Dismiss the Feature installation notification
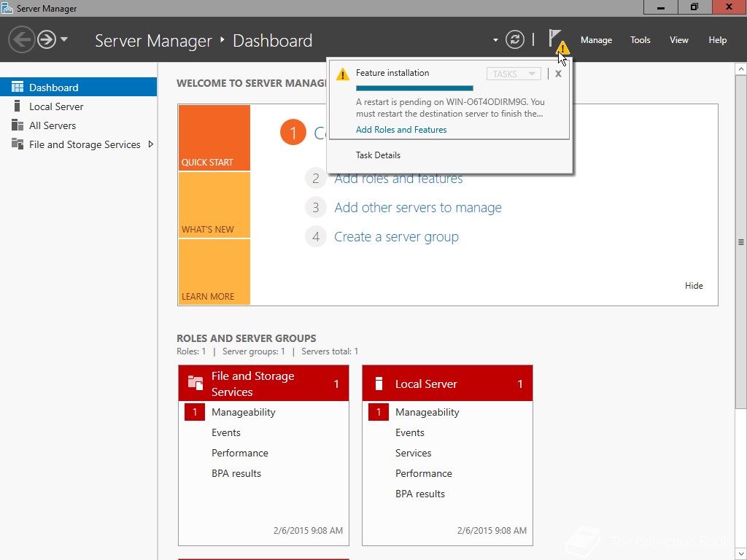 [x=558, y=74]
